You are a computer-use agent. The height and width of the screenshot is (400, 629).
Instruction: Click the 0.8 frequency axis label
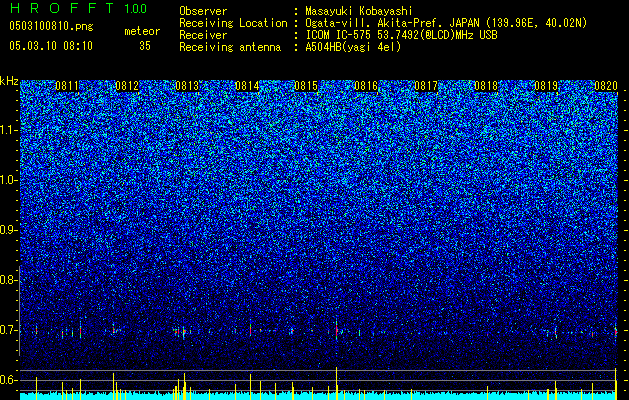8,280
